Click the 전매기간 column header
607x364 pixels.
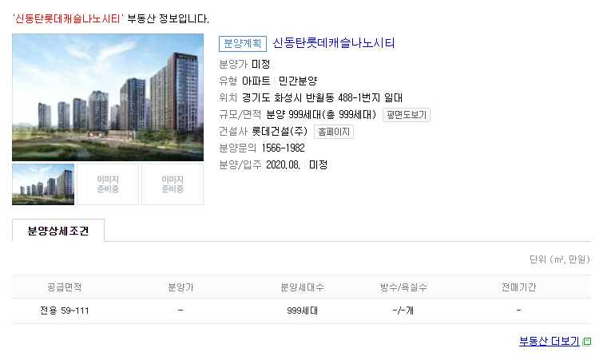click(518, 287)
